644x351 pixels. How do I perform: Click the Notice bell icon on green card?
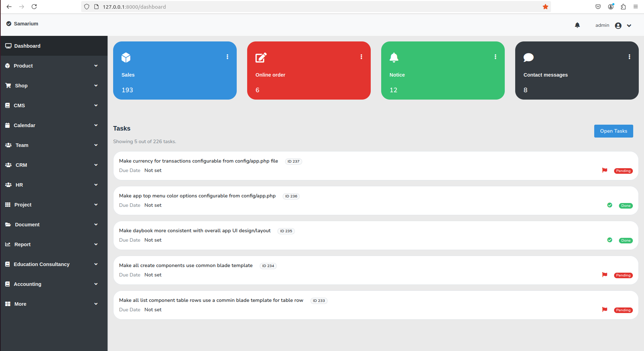point(394,57)
